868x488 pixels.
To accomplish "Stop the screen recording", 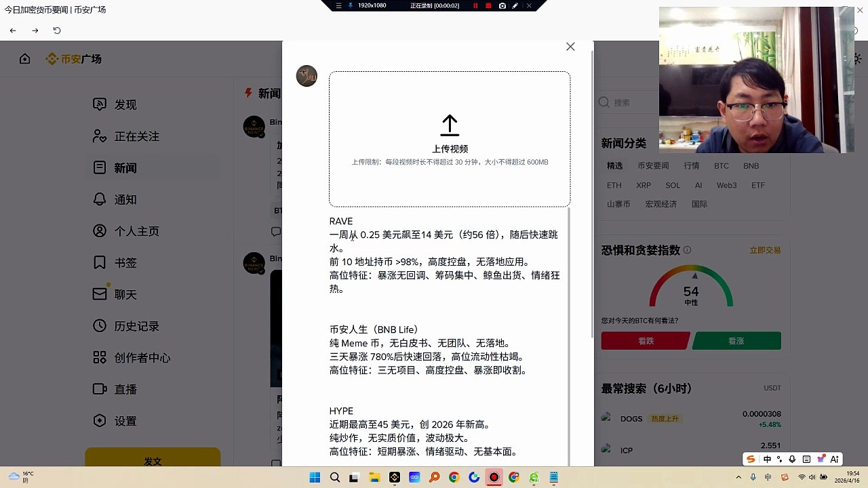I will pos(488,5).
